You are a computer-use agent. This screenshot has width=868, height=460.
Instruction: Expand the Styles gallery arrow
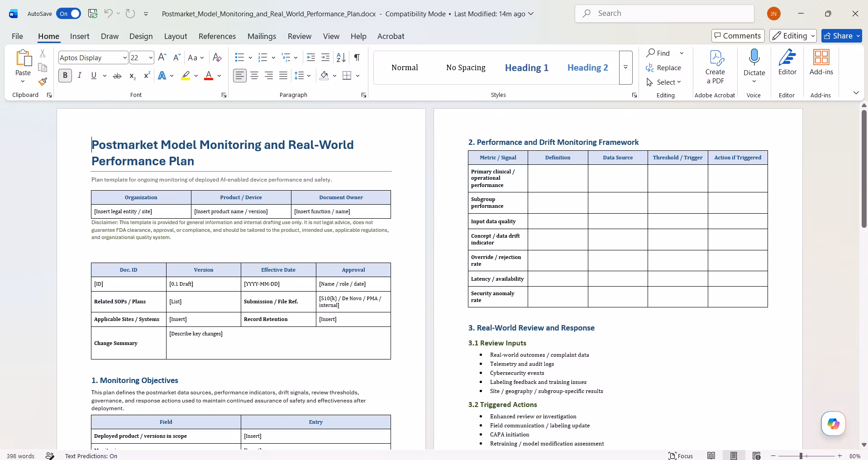coord(626,67)
